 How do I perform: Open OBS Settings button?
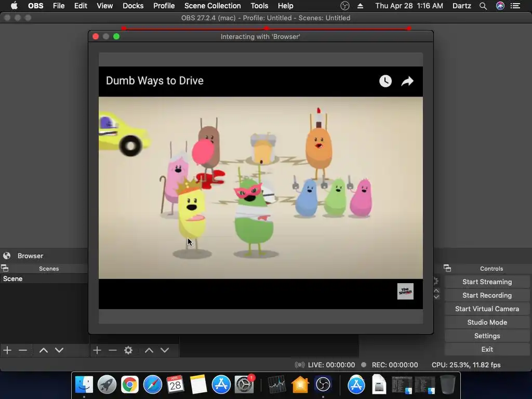(x=487, y=336)
